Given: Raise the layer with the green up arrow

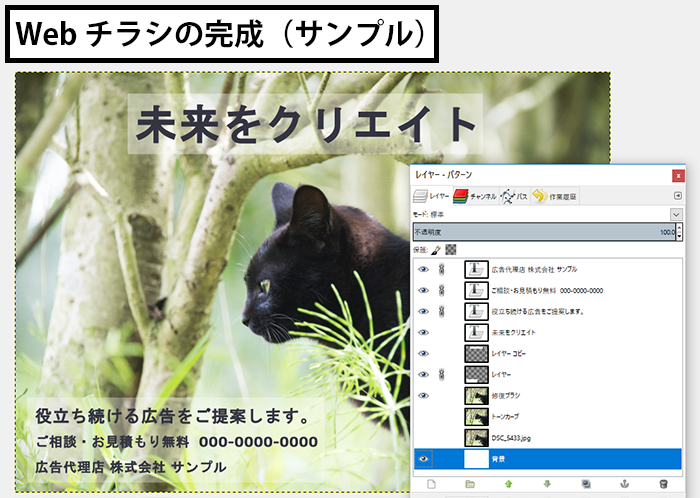Looking at the screenshot, I should click(508, 484).
